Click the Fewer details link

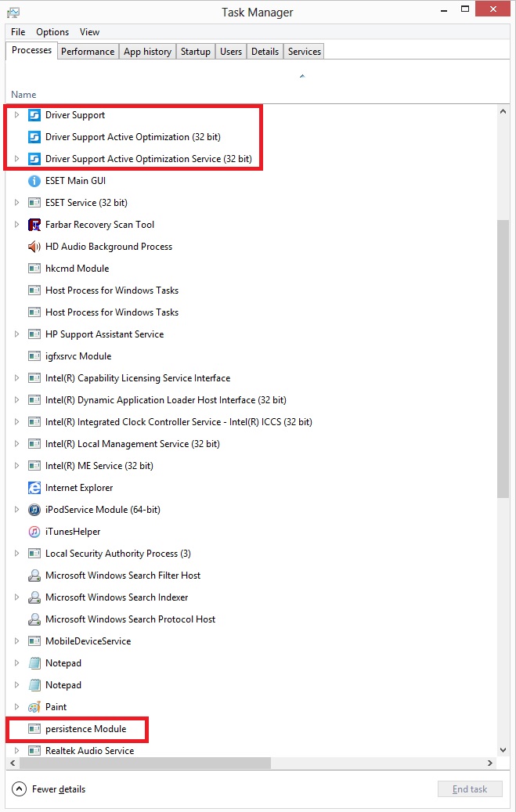(x=59, y=789)
